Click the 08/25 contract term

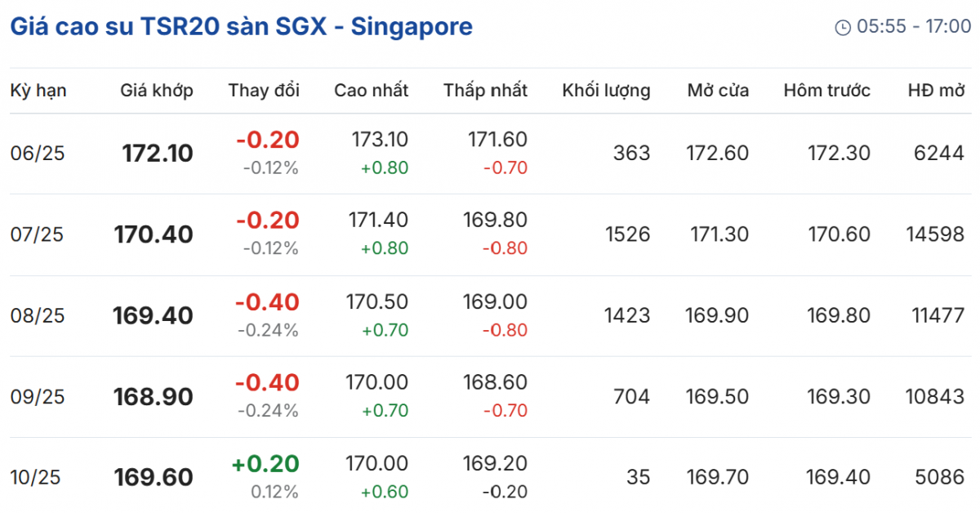pos(38,315)
